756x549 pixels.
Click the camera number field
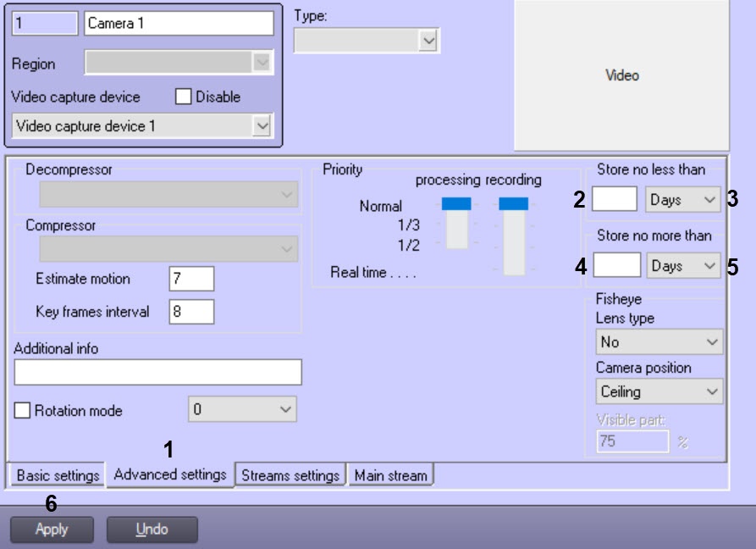(x=45, y=23)
